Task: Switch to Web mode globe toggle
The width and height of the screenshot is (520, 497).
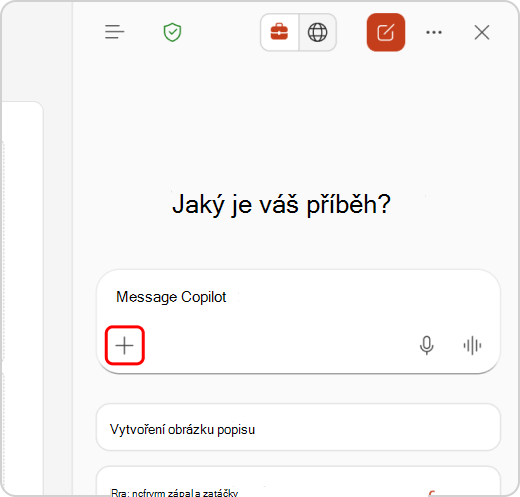Action: [x=318, y=32]
